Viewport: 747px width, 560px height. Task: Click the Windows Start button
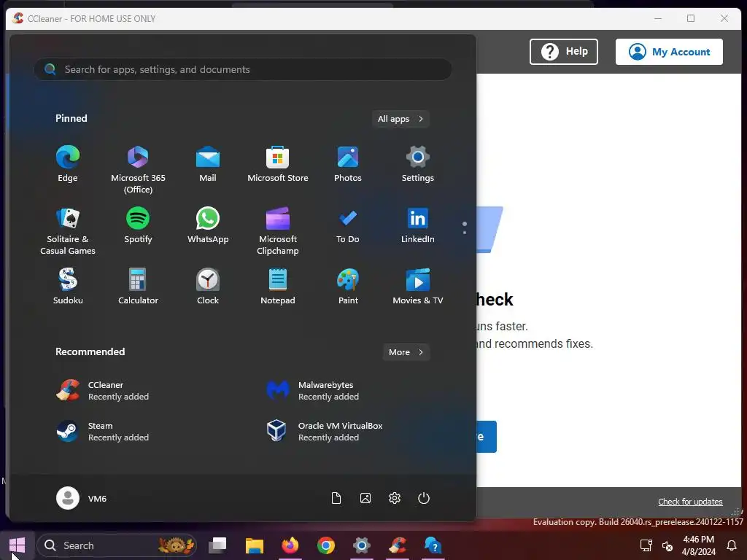(18, 545)
